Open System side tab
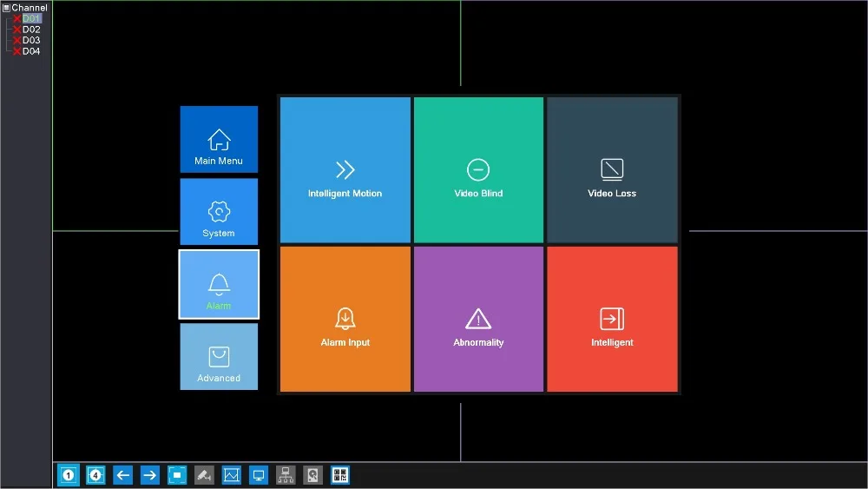Screen dimensions: 868x489 click(x=219, y=212)
